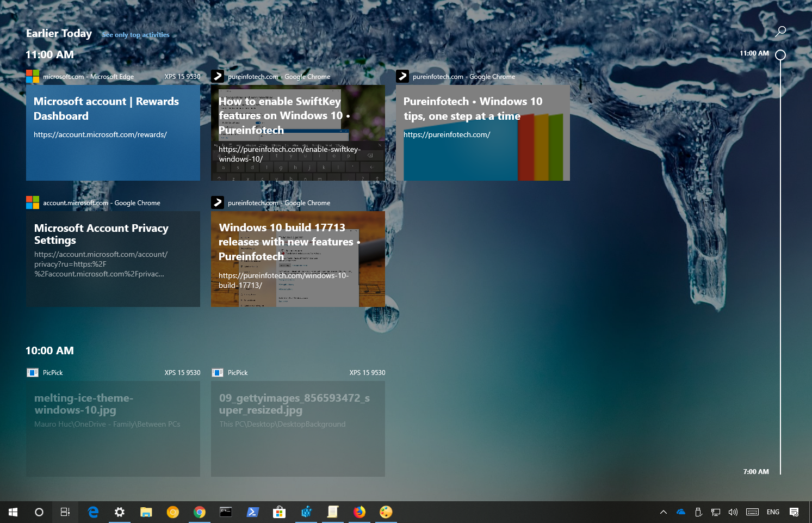Open the Timeline search magnifier icon
This screenshot has height=523, width=812.
point(780,32)
